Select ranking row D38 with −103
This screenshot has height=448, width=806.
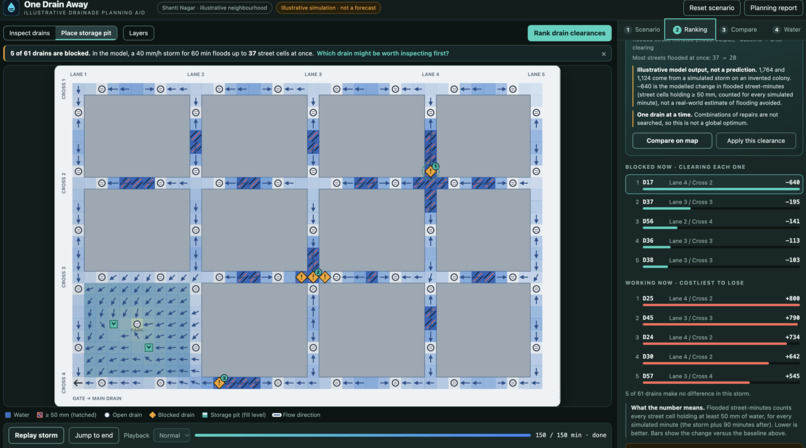point(714,262)
